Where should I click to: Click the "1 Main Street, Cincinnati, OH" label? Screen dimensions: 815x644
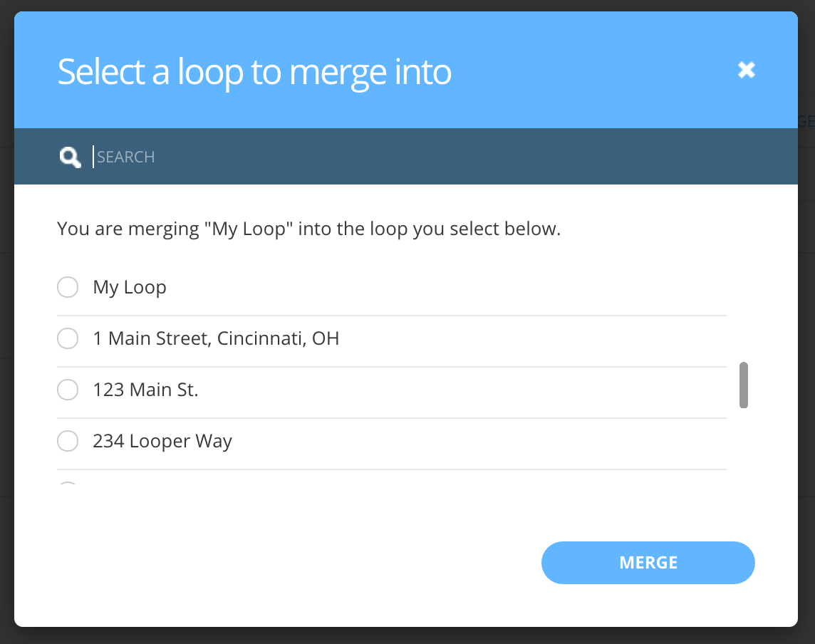click(216, 338)
